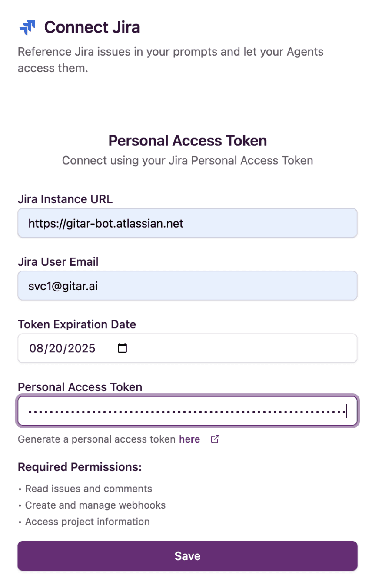Click the Personal Access Token heading
The width and height of the screenshot is (372, 588).
(187, 140)
